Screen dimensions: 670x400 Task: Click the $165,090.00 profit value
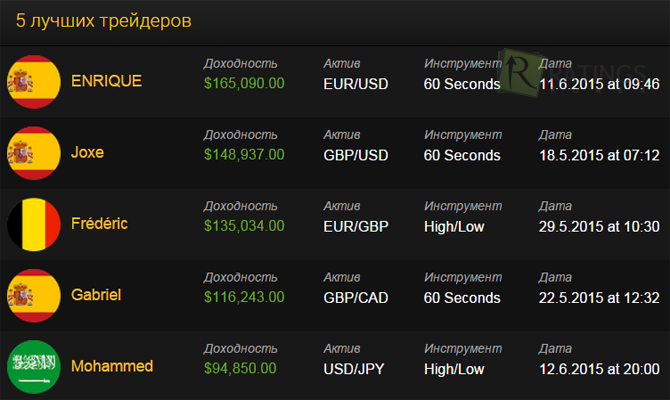244,83
